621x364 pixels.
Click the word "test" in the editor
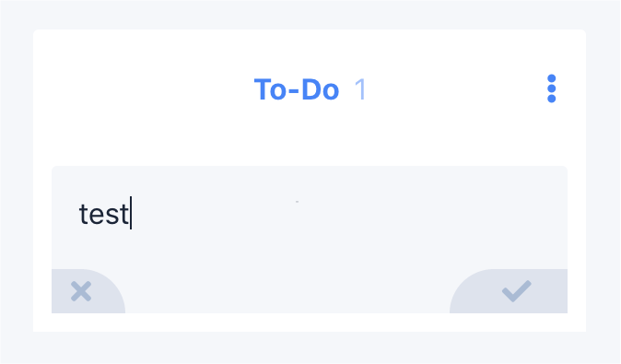[104, 215]
